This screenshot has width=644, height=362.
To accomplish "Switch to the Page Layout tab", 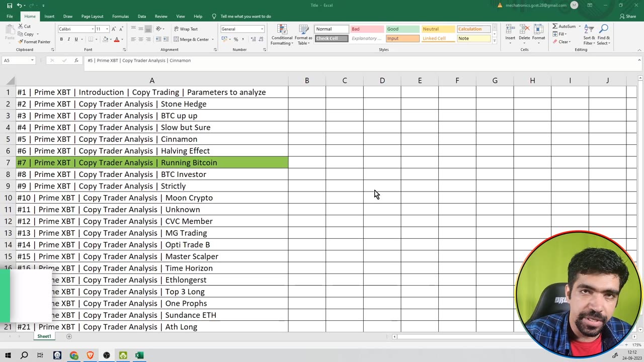I will (x=92, y=16).
